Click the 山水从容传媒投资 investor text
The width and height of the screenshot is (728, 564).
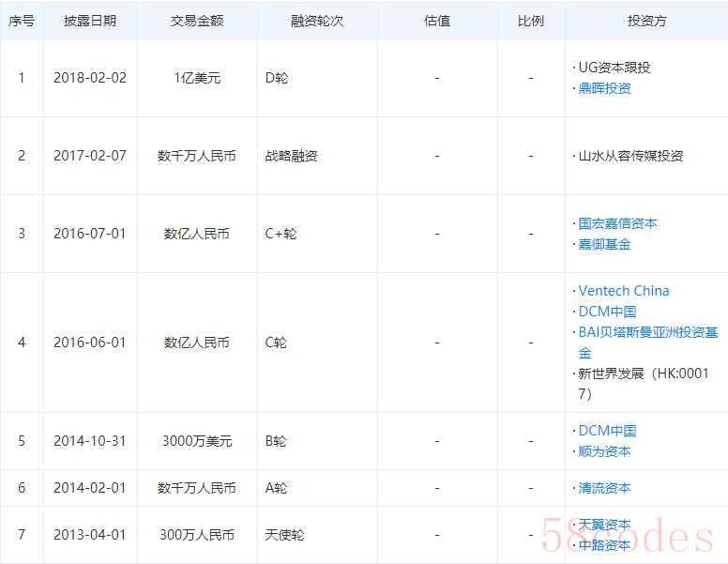tap(630, 156)
